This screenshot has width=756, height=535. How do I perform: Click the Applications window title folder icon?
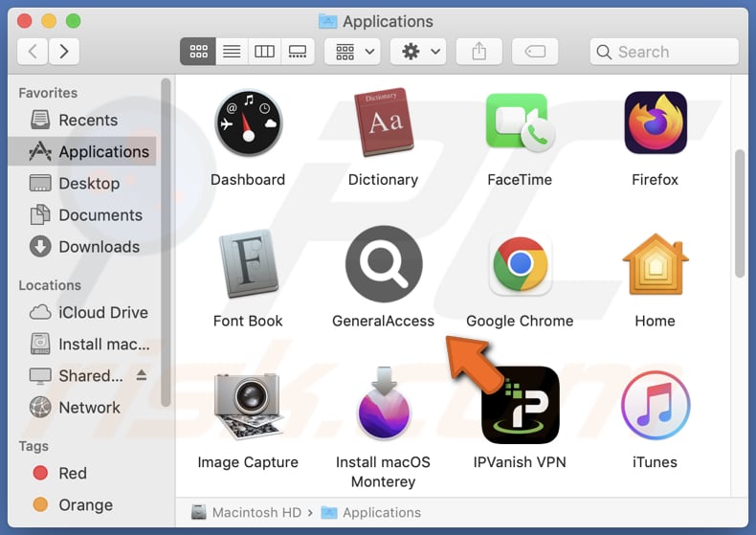click(x=328, y=21)
